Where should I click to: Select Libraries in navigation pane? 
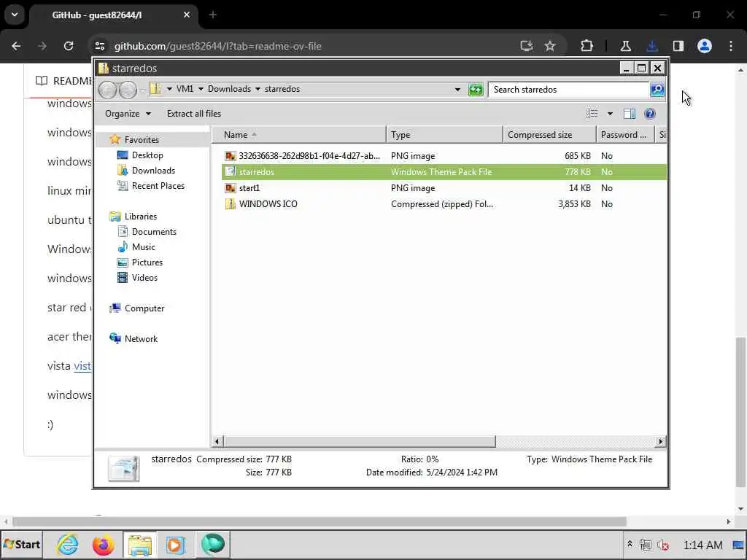[141, 216]
